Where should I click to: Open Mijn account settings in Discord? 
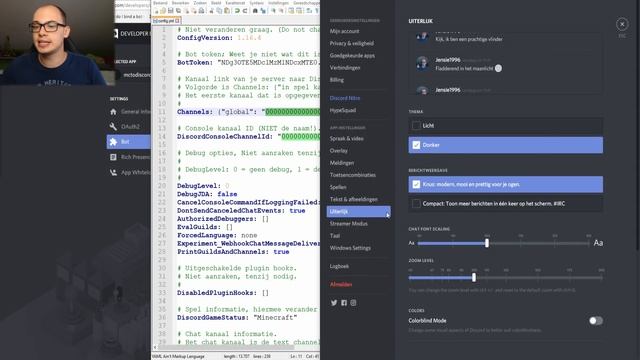click(344, 31)
